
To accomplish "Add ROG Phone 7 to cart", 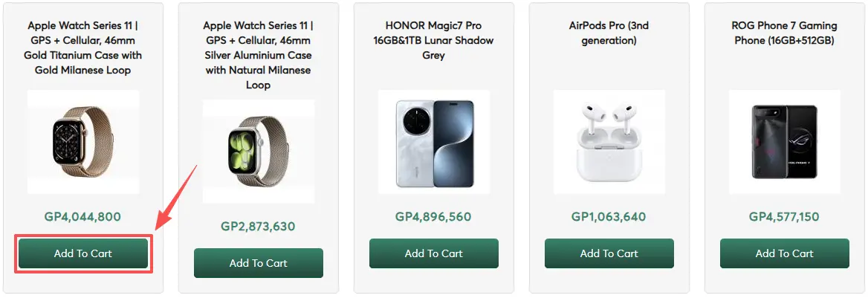I will (x=785, y=253).
